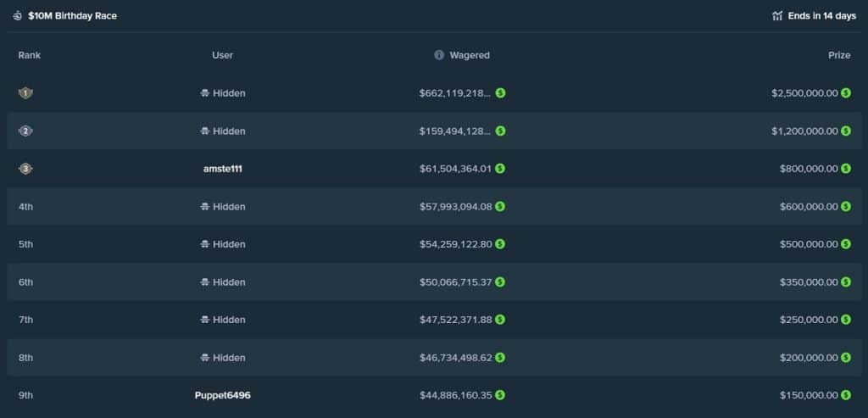Screen dimensions: 868x418
Task: Click green dollar icon beside $150,000.00 prize
Action: pyautogui.click(x=846, y=395)
